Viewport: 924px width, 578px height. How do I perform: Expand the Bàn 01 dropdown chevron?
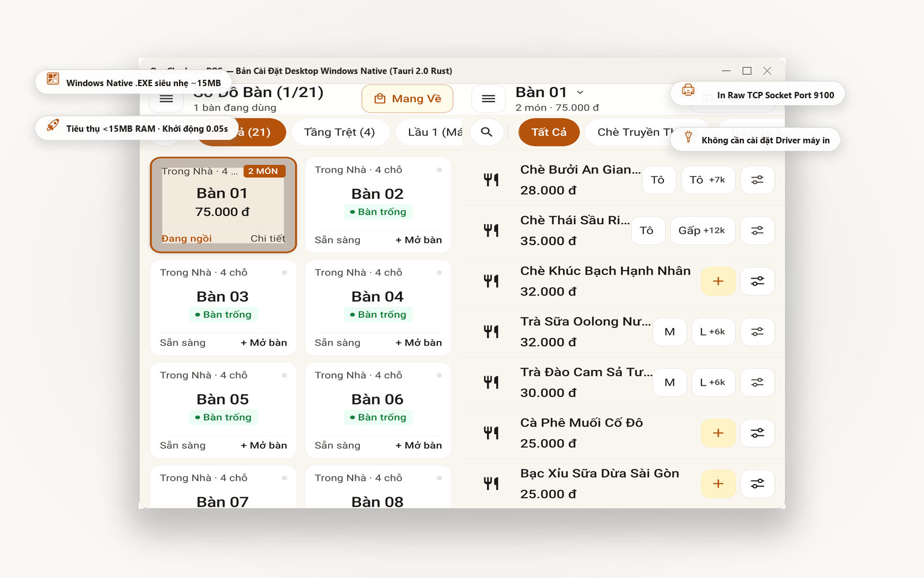tap(580, 92)
